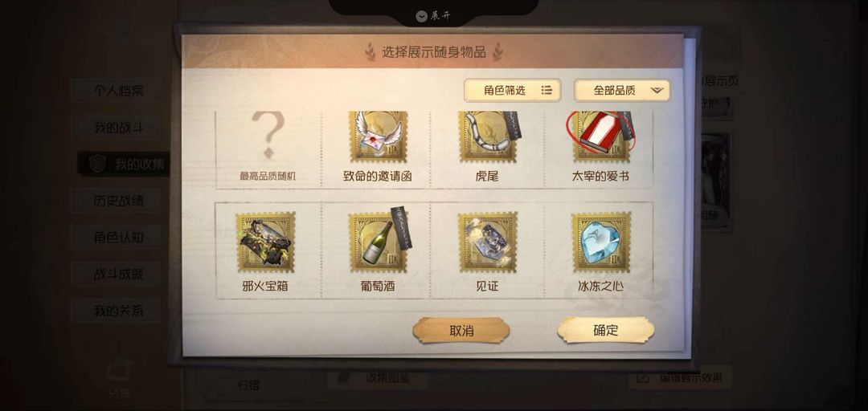Pick the 太宰的爱书 red book stamp

tap(600, 136)
